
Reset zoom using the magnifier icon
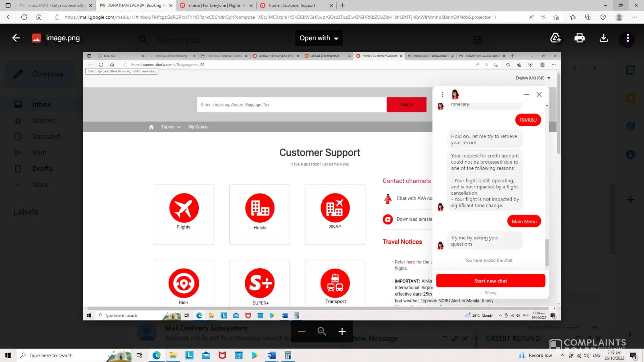coord(322,331)
